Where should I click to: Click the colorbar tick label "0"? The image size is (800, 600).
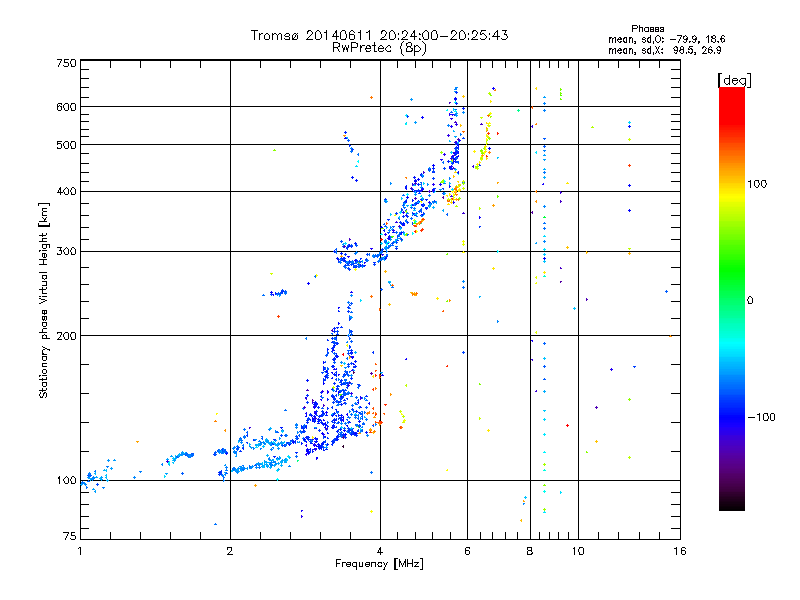click(x=750, y=300)
